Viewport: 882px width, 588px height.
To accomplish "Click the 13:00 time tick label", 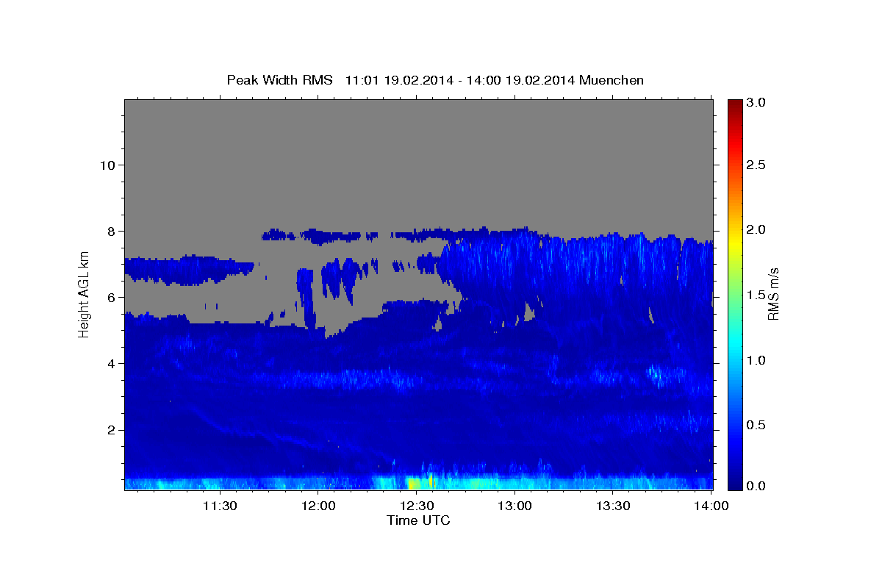I will 515,506.
